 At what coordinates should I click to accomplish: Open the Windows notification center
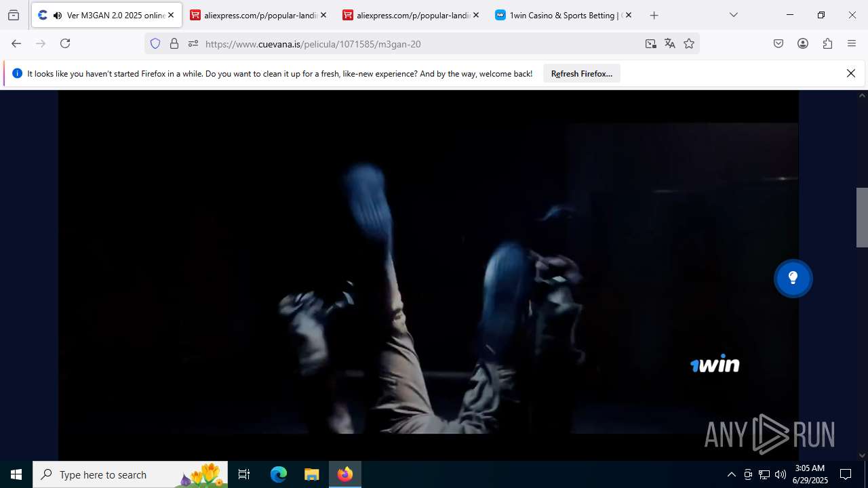pos(846,474)
